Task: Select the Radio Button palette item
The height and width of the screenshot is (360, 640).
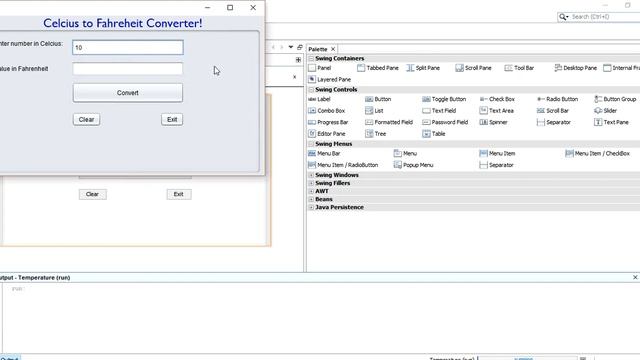Action: (558, 99)
